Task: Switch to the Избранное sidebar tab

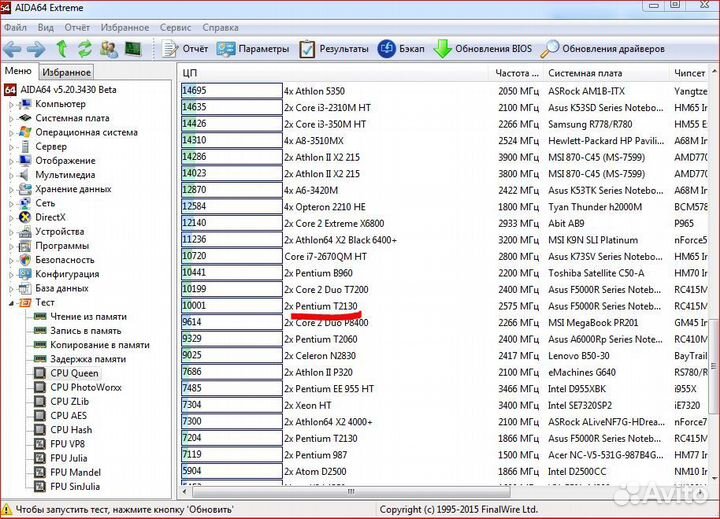Action: 67,72
